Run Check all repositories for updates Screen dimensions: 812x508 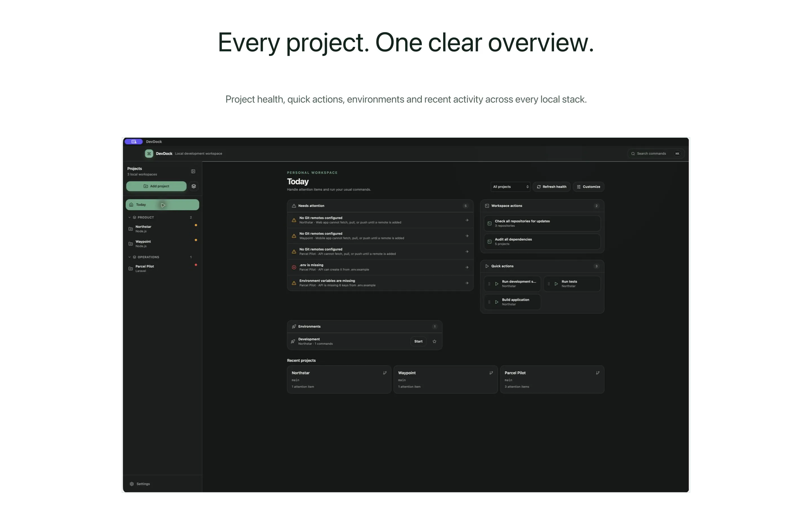542,223
